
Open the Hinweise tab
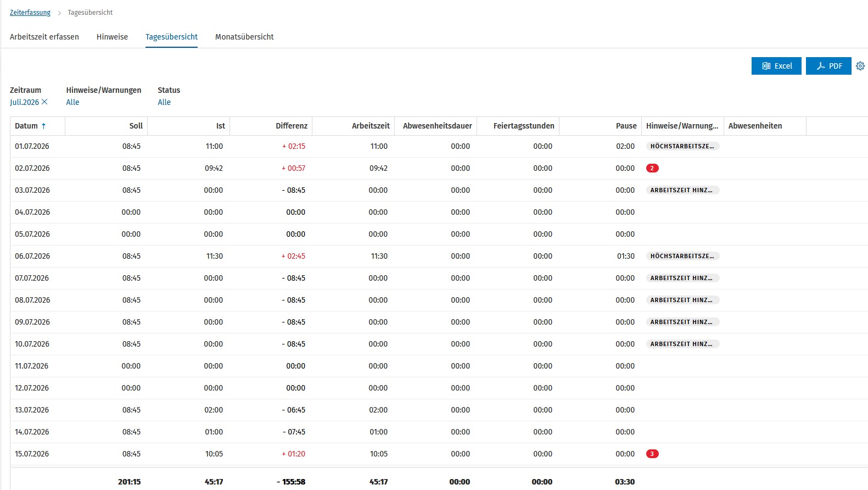click(x=112, y=37)
